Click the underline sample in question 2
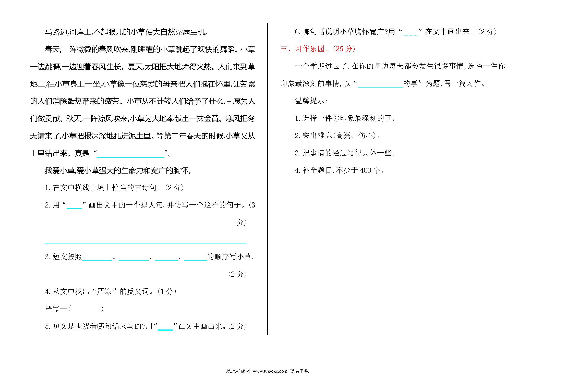567x392 pixels. (74, 208)
